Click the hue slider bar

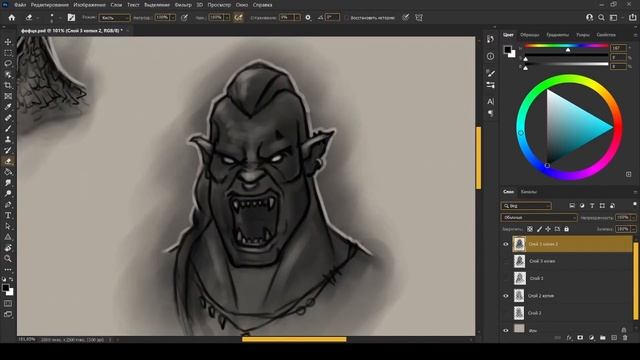point(567,46)
